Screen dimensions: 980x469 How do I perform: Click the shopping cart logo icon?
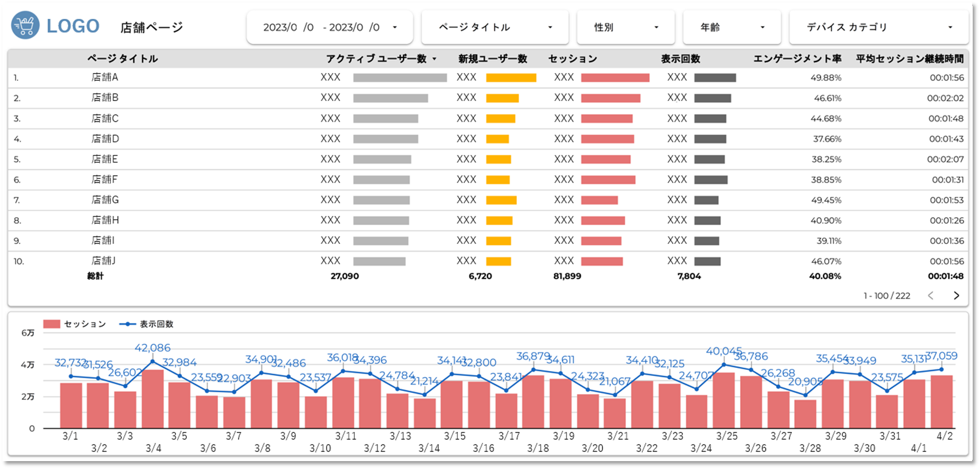26,26
